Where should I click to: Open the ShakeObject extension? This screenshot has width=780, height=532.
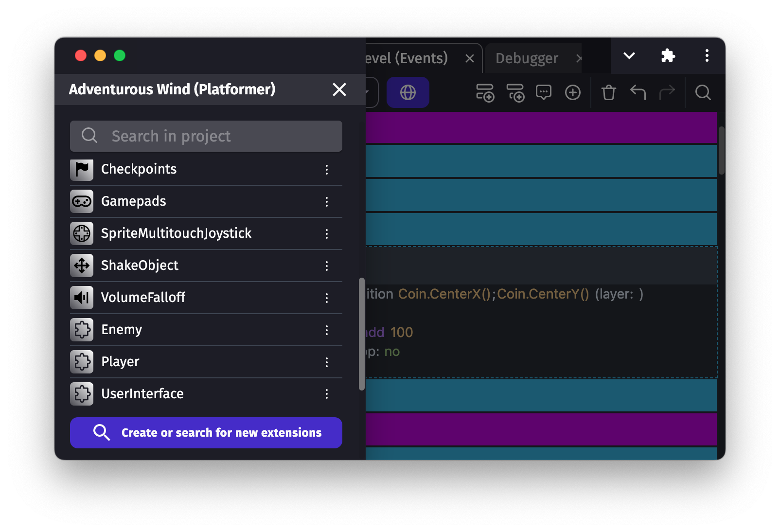[x=140, y=266]
